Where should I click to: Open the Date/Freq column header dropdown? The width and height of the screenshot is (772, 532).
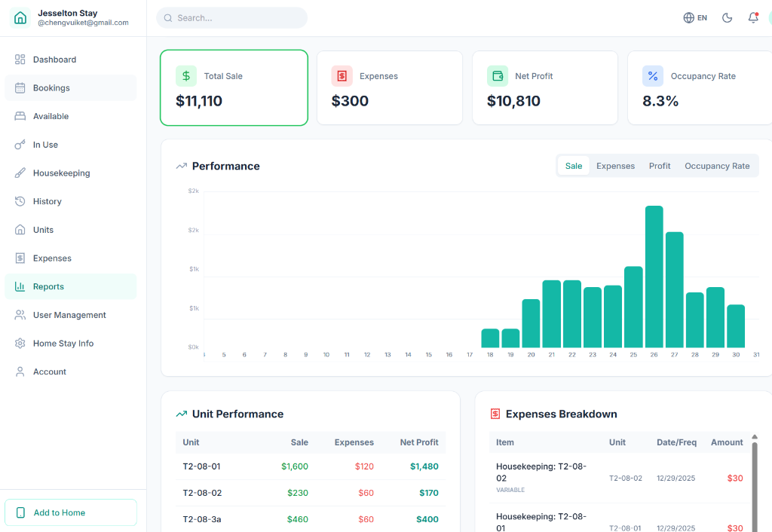pos(676,442)
